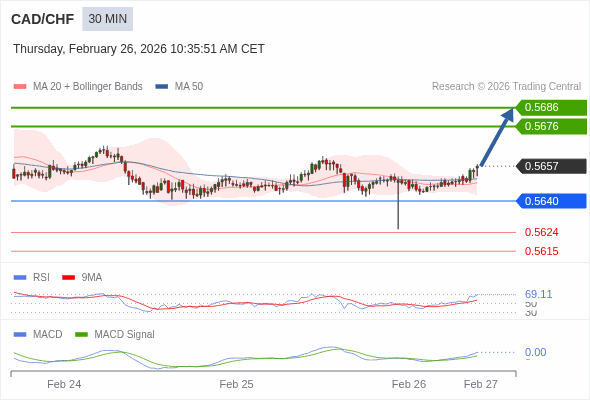
Task: Click the MA 20 + Bollinger Bands legend label
Action: [88, 87]
